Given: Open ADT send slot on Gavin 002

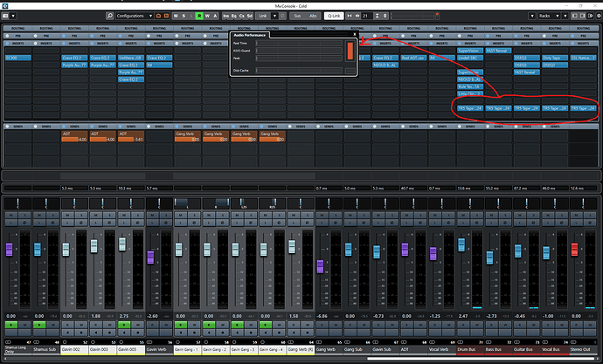Looking at the screenshot, I should point(74,136).
